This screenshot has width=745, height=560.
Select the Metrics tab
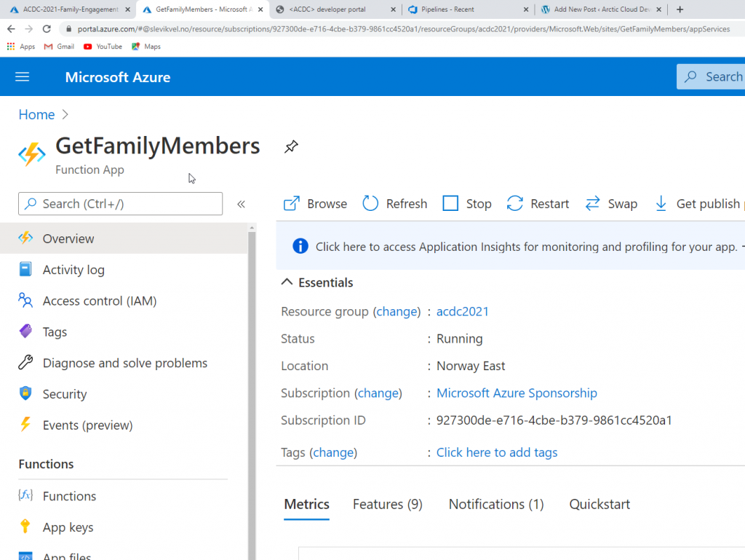306,505
